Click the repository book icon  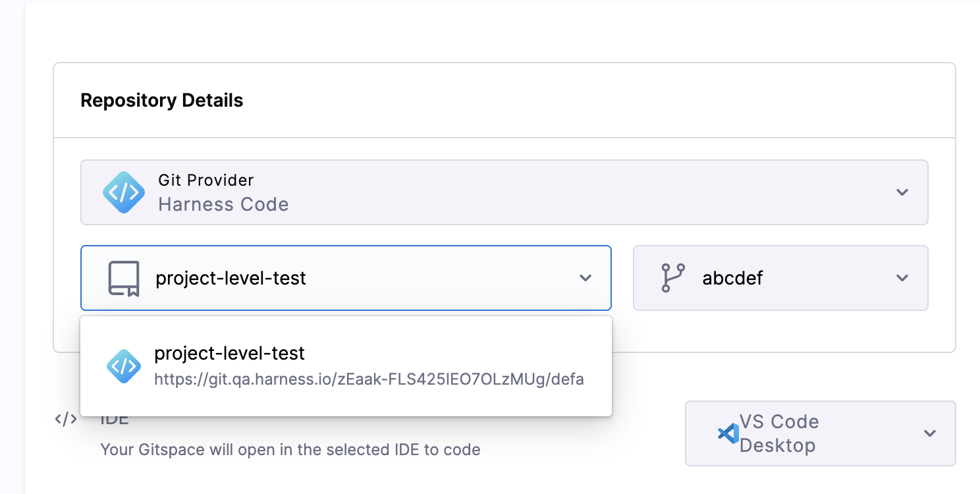pyautogui.click(x=124, y=279)
